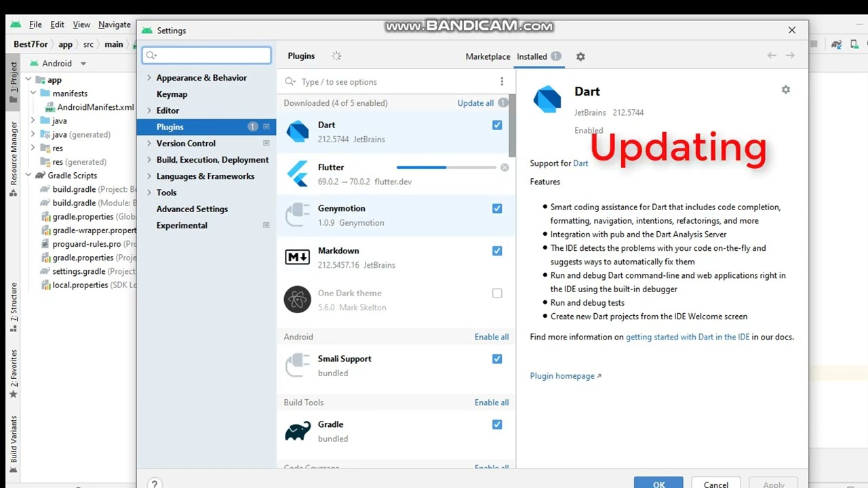
Task: Click the large Dart logo in details
Action: (x=547, y=99)
